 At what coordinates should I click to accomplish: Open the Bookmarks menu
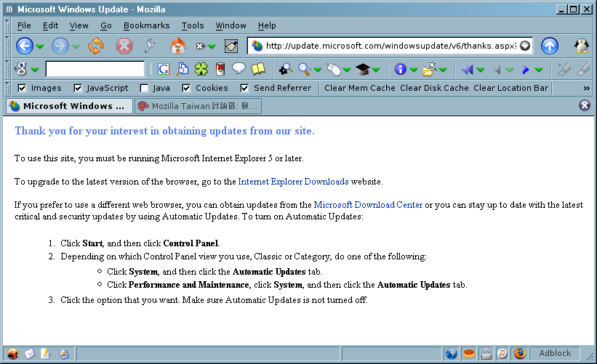146,25
